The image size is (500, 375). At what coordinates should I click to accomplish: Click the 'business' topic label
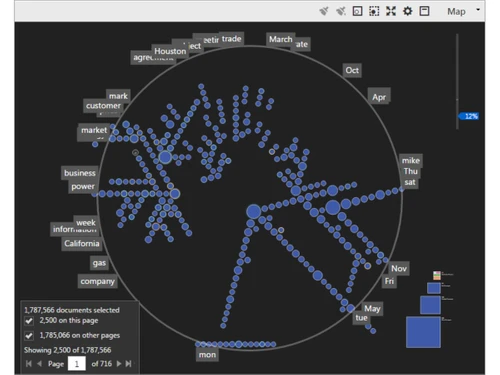[x=80, y=173]
